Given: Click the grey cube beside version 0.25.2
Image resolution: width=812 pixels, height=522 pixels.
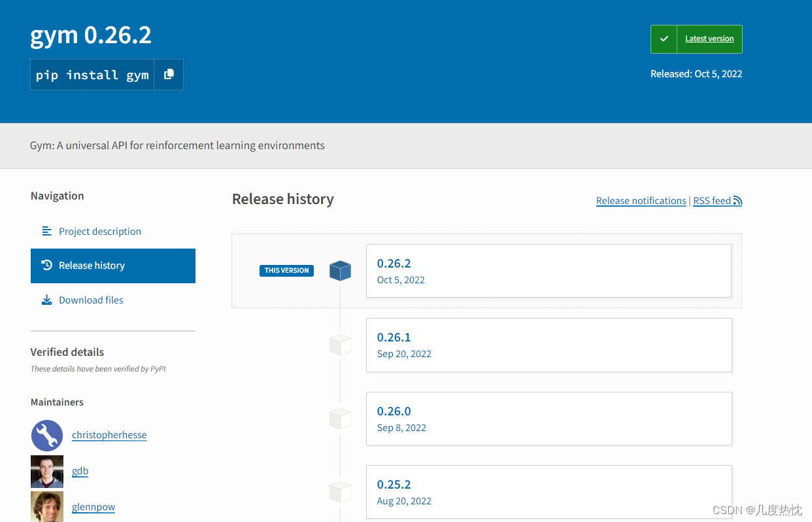Looking at the screenshot, I should click(x=340, y=492).
